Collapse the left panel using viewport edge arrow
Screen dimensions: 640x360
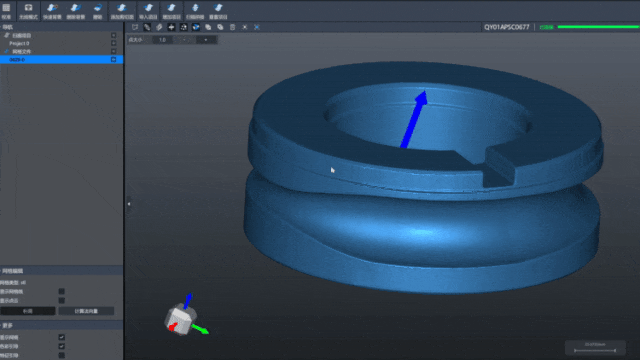click(129, 204)
